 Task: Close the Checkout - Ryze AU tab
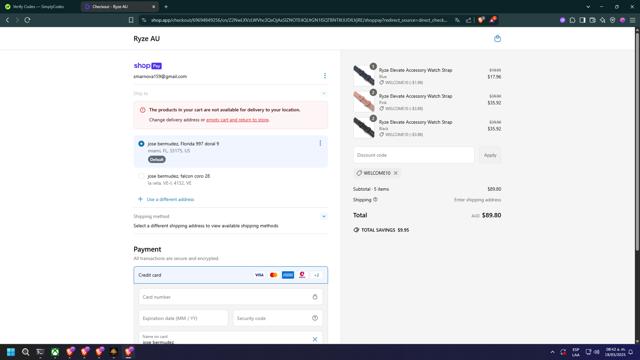(153, 7)
